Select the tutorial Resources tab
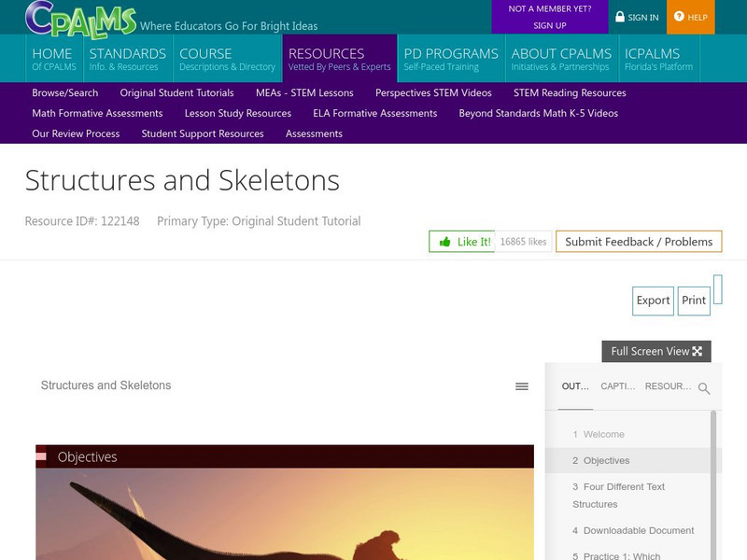This screenshot has height=560, width=747. 668,386
